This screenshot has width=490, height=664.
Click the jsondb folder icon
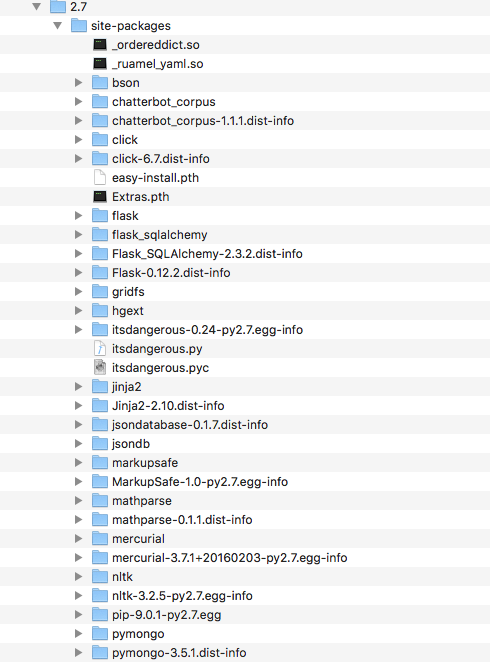[100, 443]
